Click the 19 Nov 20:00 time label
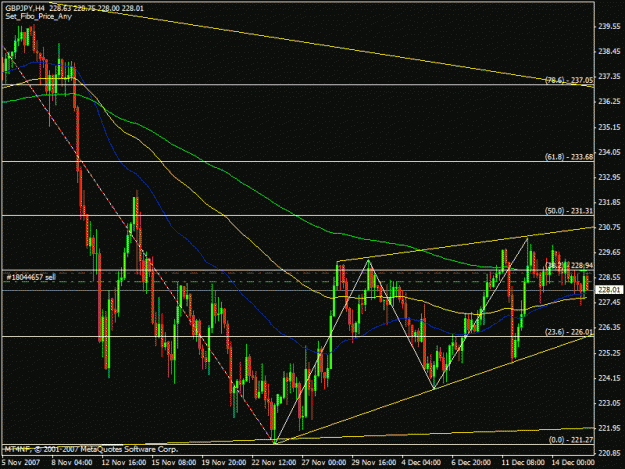This screenshot has width=625, height=469. (x=224, y=463)
